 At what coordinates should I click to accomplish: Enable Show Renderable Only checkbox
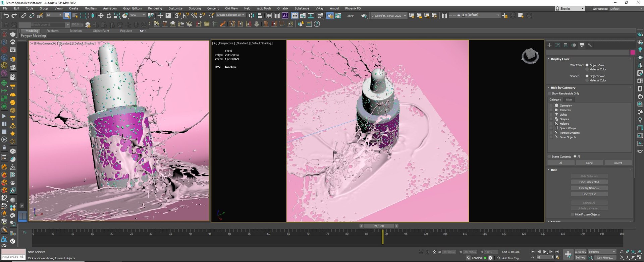[x=549, y=93]
